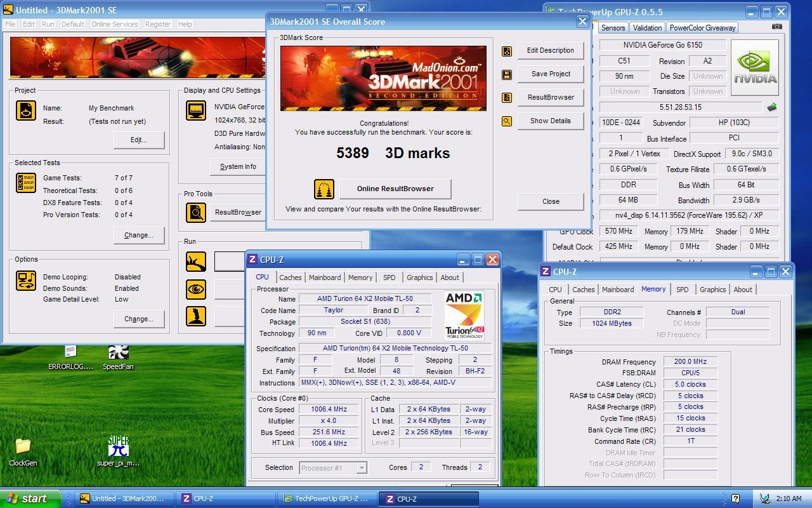Click the Run benchmark car icon
The image size is (812, 508).
[196, 261]
